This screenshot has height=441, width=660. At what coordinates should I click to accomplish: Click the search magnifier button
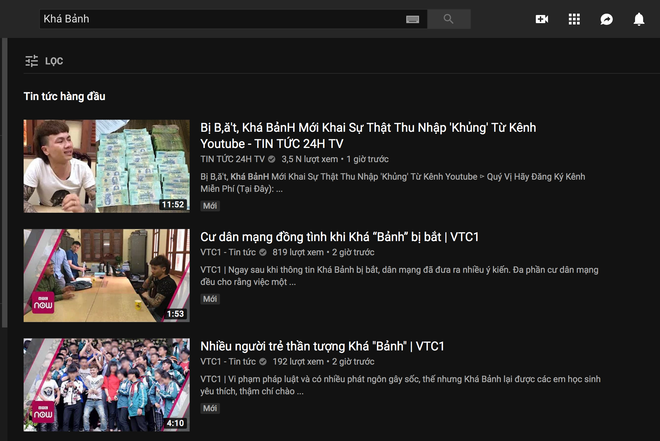pyautogui.click(x=449, y=19)
